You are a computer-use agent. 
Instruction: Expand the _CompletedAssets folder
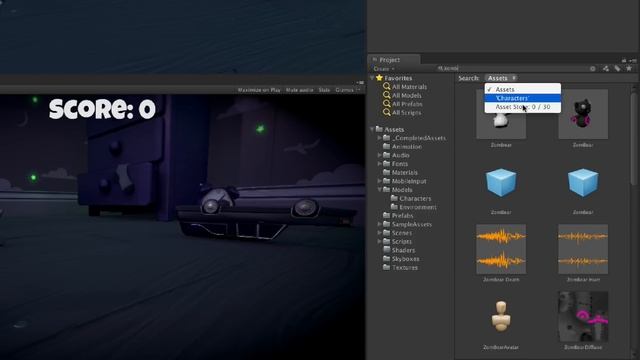coord(379,138)
